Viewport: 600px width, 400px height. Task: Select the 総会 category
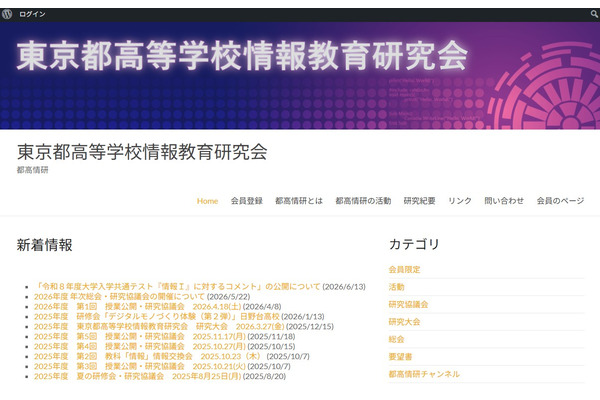(x=396, y=339)
